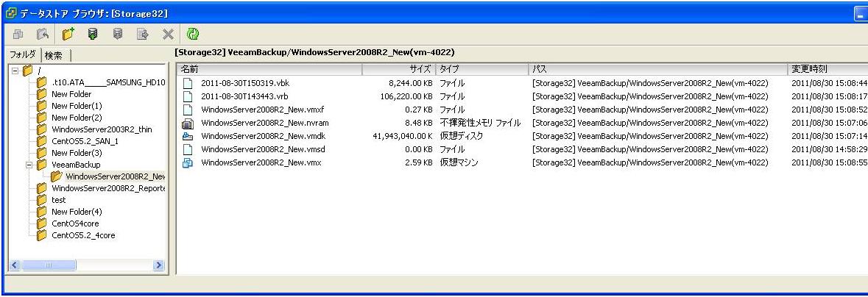Sort by the タイプ column header
This screenshot has height=297, width=868.
[482, 69]
